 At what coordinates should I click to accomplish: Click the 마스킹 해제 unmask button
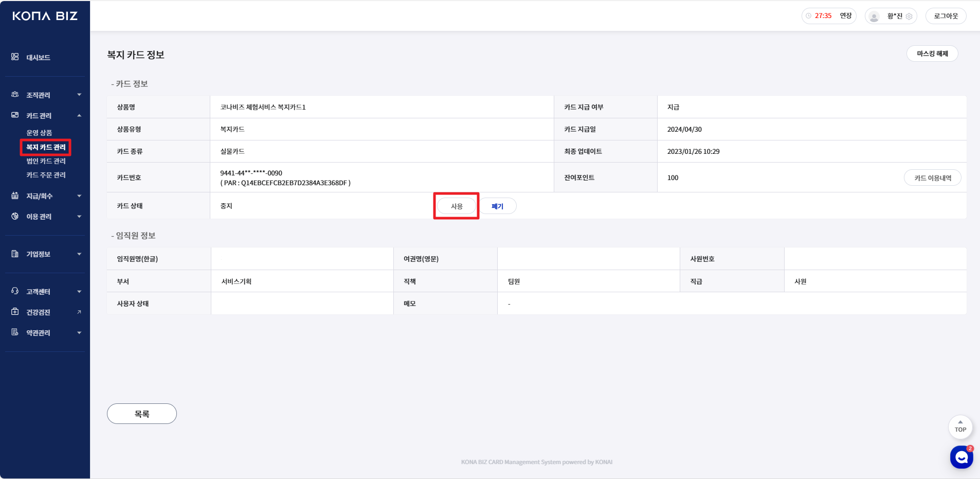click(932, 54)
